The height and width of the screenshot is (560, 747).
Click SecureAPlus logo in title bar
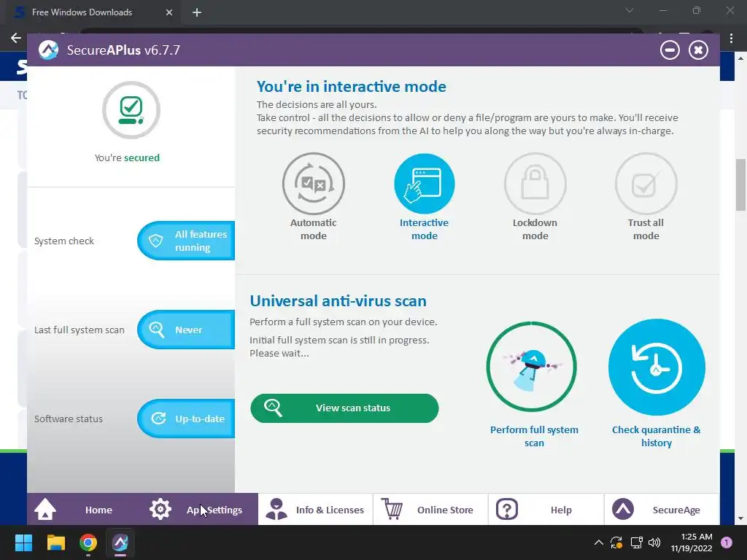(49, 50)
